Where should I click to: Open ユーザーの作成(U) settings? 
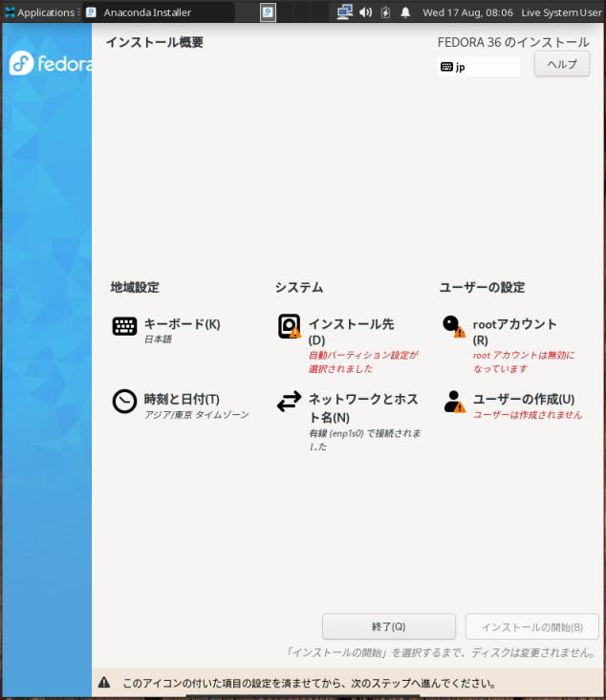524,399
